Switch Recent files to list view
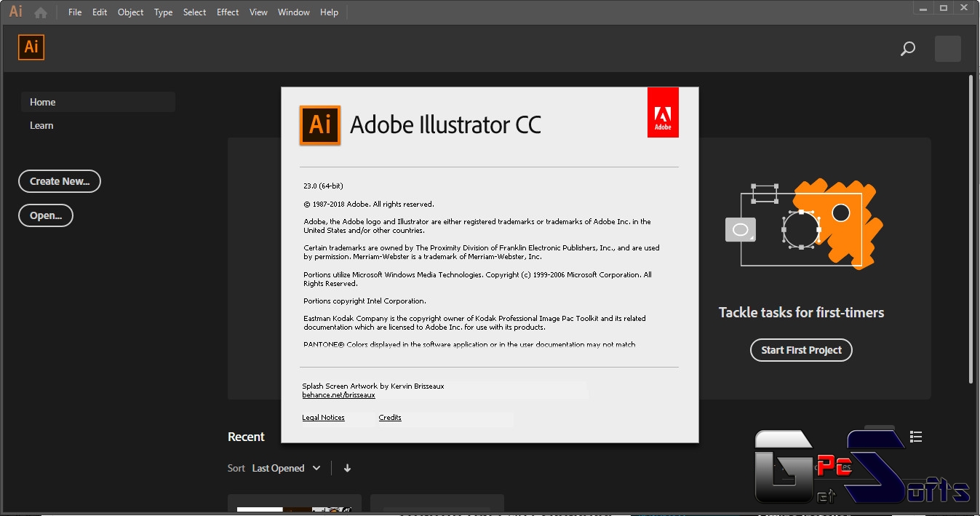This screenshot has height=516, width=980. coord(916,437)
